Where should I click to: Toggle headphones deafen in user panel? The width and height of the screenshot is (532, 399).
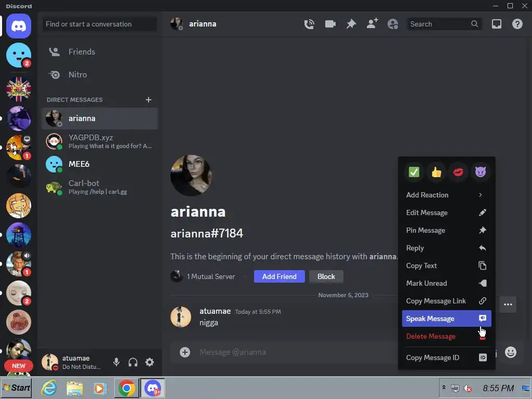[x=133, y=362]
